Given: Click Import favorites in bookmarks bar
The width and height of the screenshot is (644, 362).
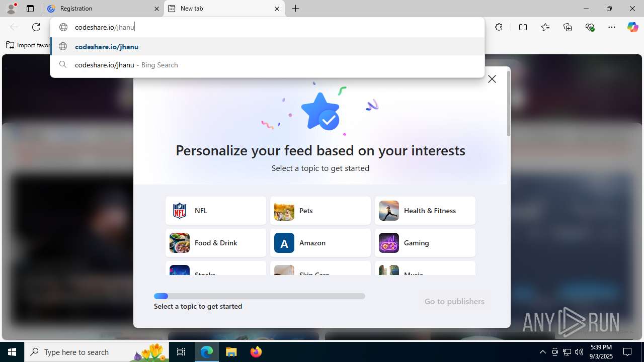Looking at the screenshot, I should click(x=28, y=45).
